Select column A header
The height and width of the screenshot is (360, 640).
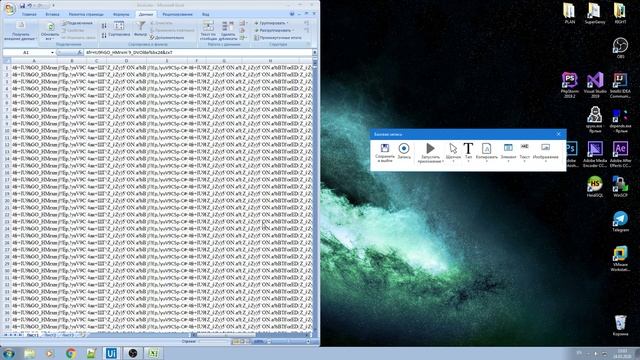[x=34, y=61]
